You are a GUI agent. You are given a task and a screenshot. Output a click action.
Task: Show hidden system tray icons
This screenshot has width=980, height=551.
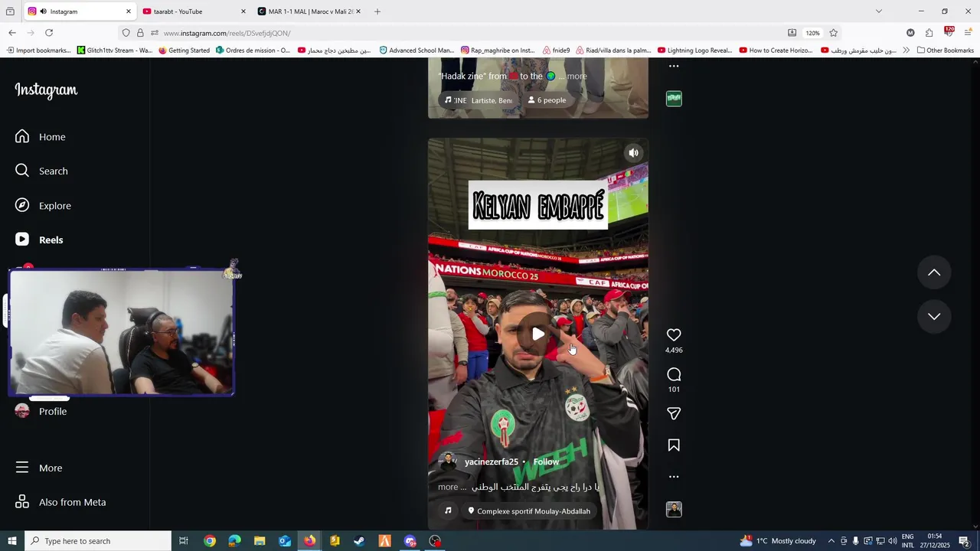click(x=831, y=541)
